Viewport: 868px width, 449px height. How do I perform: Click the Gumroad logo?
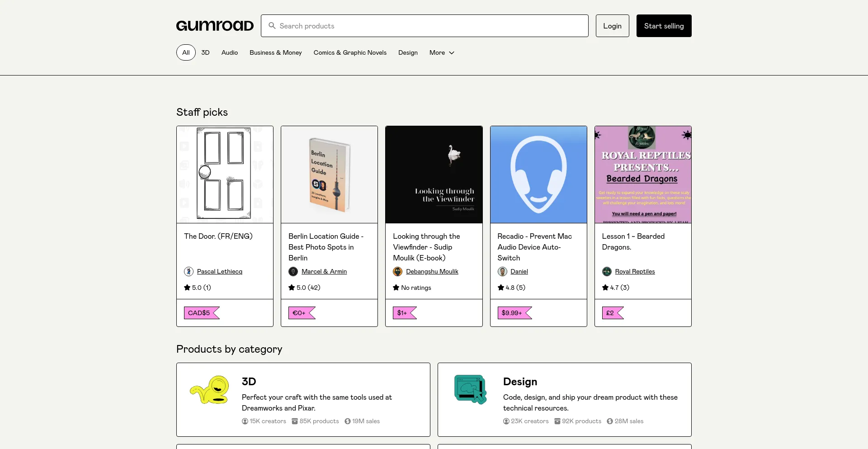[215, 26]
